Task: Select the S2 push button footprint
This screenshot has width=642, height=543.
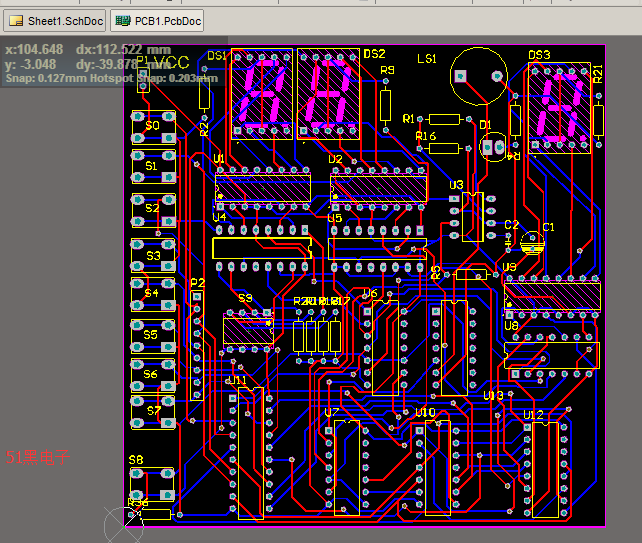Action: (x=154, y=210)
